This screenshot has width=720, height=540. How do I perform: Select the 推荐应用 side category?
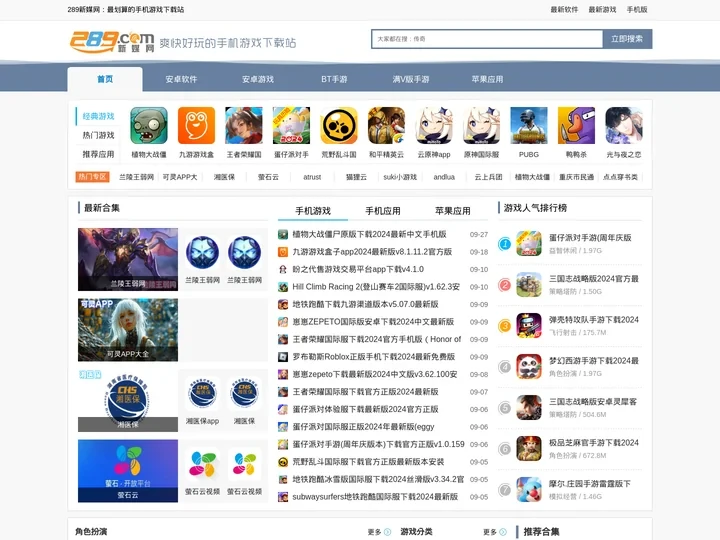tap(98, 154)
